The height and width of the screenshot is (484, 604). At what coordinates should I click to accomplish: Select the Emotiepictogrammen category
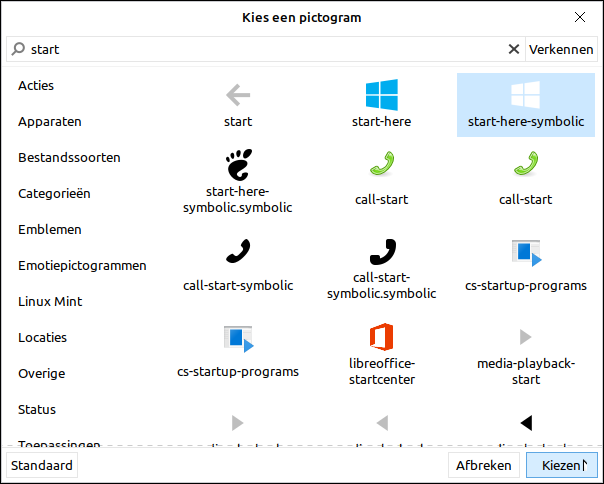(x=82, y=266)
